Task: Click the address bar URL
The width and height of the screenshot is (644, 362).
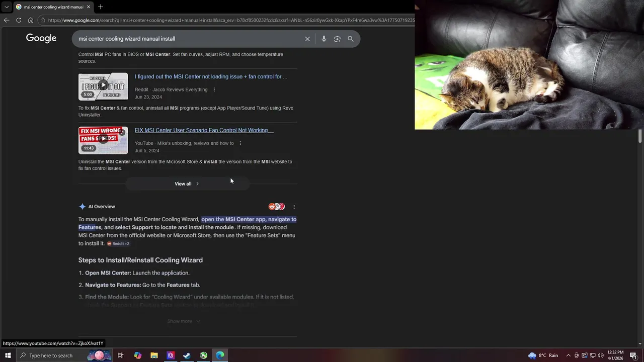Action: (x=231, y=20)
